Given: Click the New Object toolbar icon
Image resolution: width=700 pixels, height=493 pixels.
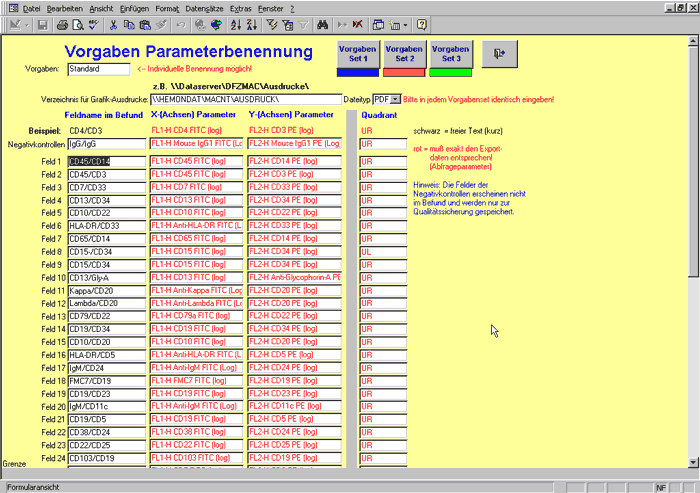Looking at the screenshot, I should (395, 25).
